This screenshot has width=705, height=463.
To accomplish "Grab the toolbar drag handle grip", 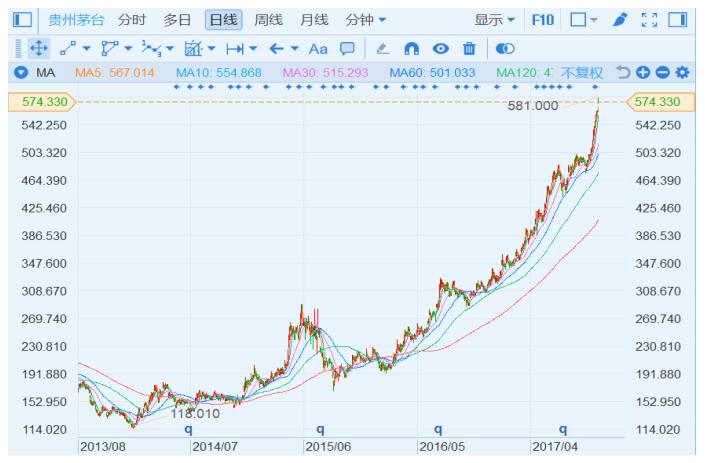I will [18, 49].
